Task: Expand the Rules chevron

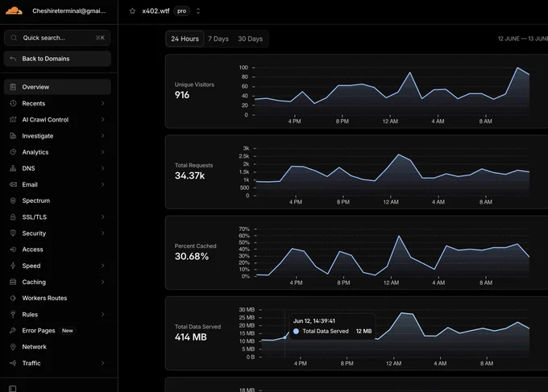Action: click(x=103, y=314)
